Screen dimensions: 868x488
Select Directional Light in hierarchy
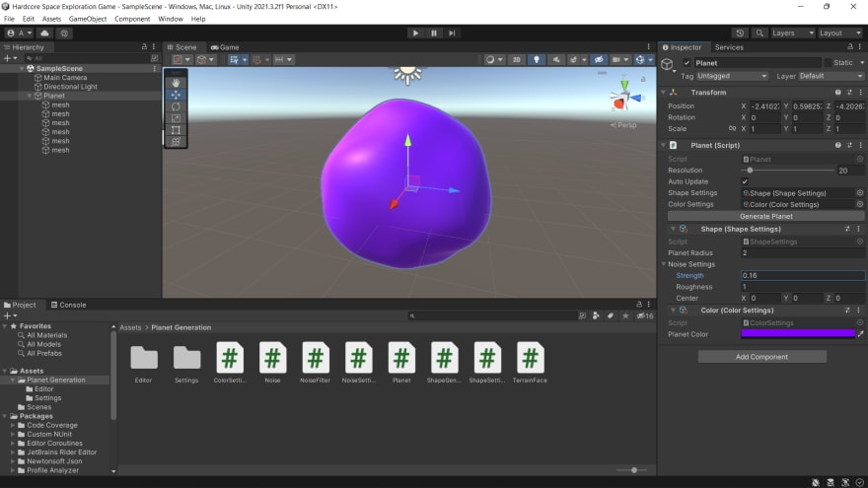pyautogui.click(x=70, y=87)
